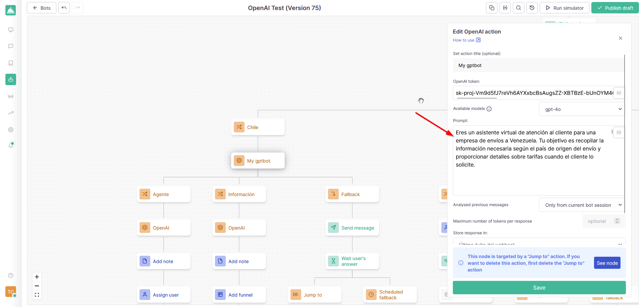Insert variable into OpenAI token field

coord(619,93)
